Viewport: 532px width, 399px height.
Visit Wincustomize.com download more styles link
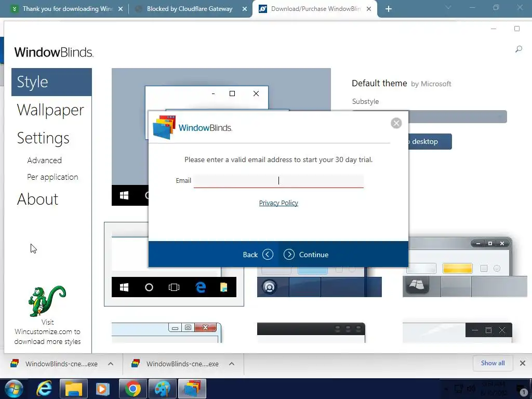click(47, 332)
